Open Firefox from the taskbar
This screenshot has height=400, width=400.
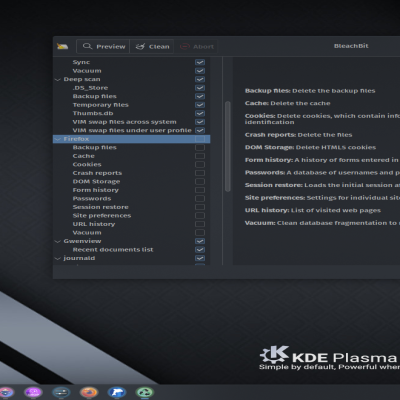(89, 392)
